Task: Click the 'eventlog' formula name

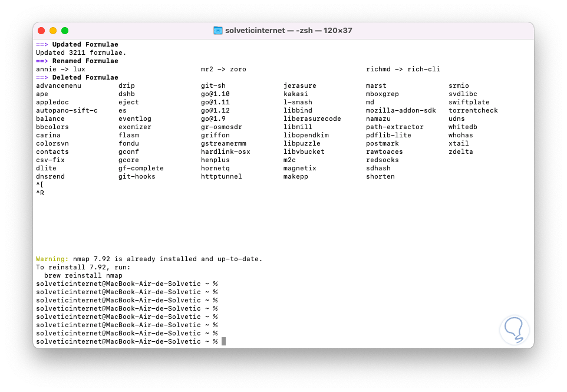Action: pyautogui.click(x=135, y=118)
